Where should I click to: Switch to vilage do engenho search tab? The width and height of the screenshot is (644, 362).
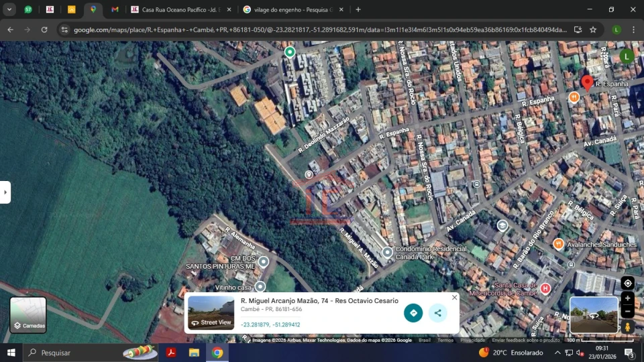(292, 9)
